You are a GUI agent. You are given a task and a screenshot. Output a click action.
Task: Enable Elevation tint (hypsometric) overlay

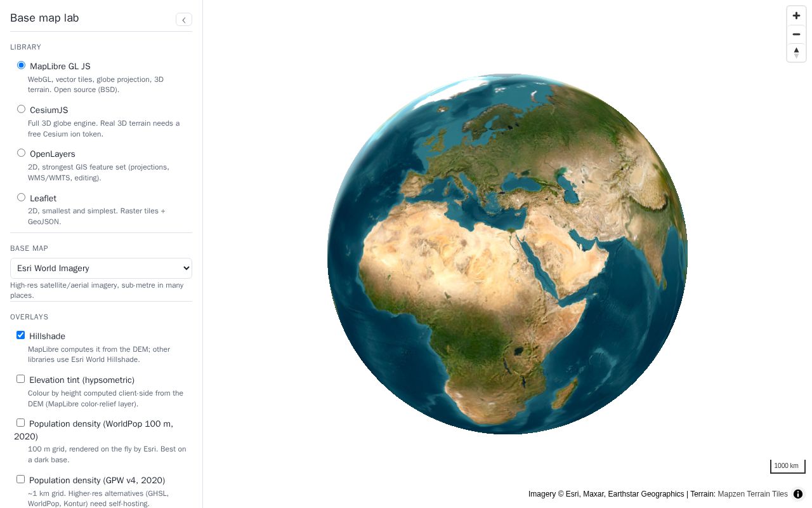tap(20, 379)
